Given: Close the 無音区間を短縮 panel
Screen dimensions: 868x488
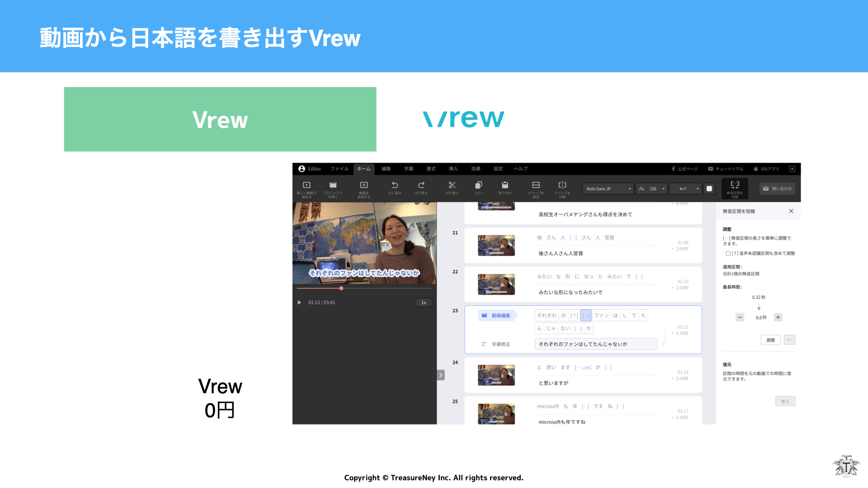Looking at the screenshot, I should [791, 211].
